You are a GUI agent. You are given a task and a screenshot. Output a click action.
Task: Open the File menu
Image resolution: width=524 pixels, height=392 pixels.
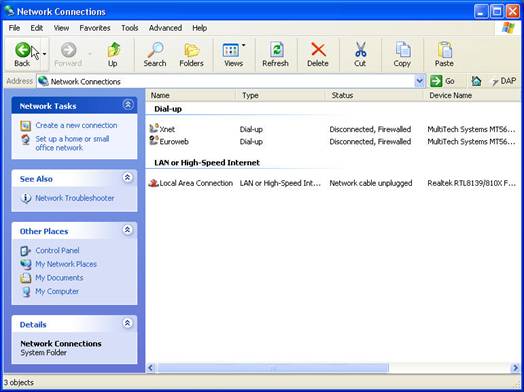tap(14, 28)
